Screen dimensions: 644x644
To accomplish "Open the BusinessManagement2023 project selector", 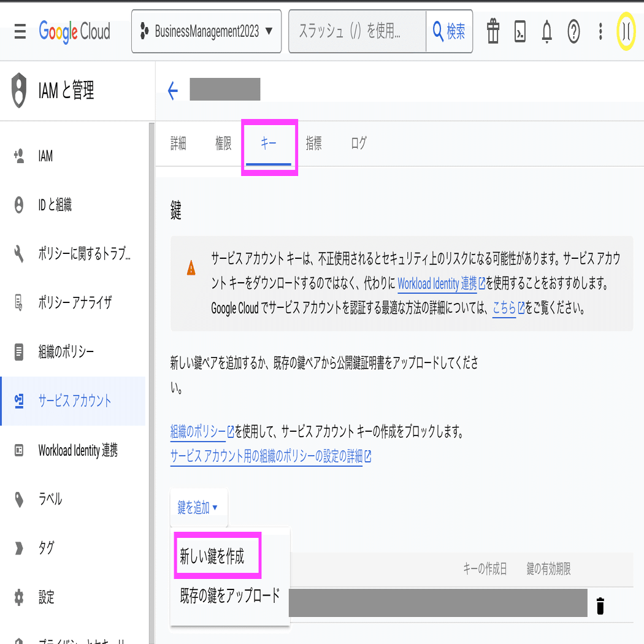I will tap(206, 32).
